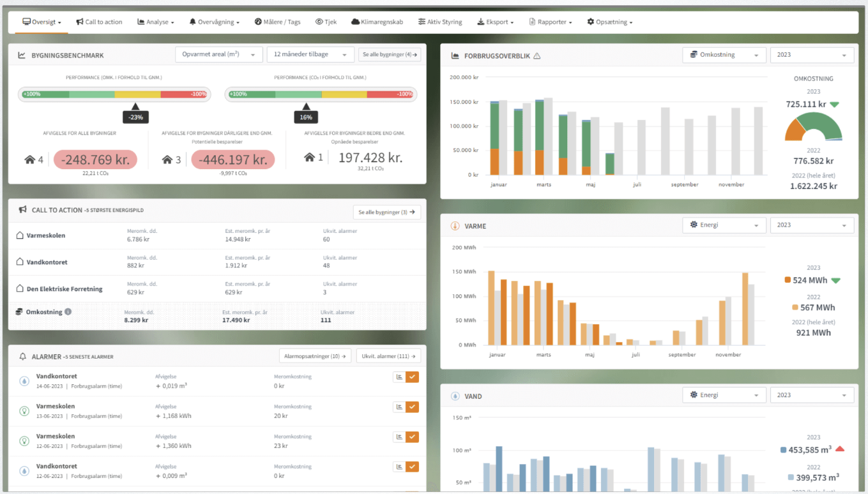Acknowledge the 12-06-2023 Varmeskolen alarm
The height and width of the screenshot is (494, 868).
(x=413, y=437)
